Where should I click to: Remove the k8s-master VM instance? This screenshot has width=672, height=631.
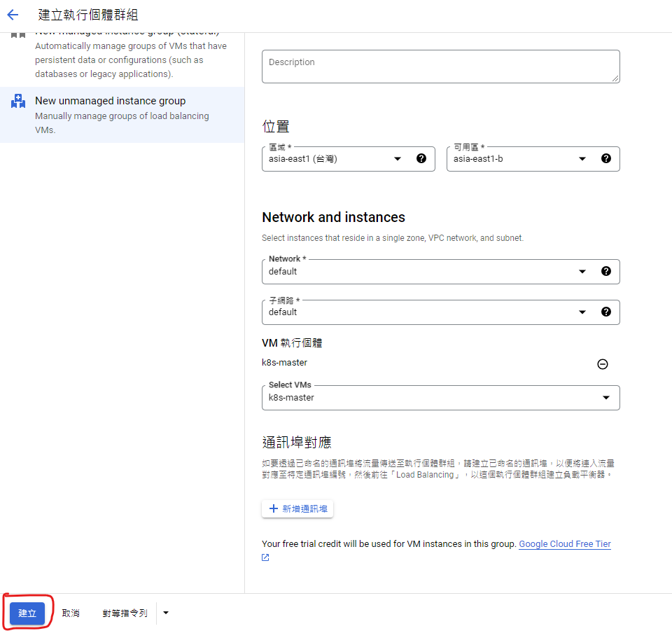[x=602, y=363]
